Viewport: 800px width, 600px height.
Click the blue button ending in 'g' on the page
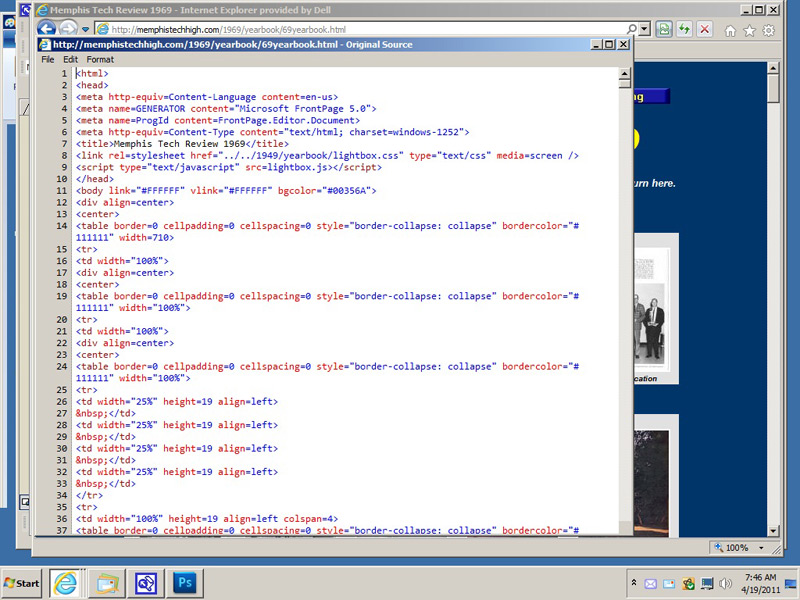click(652, 96)
